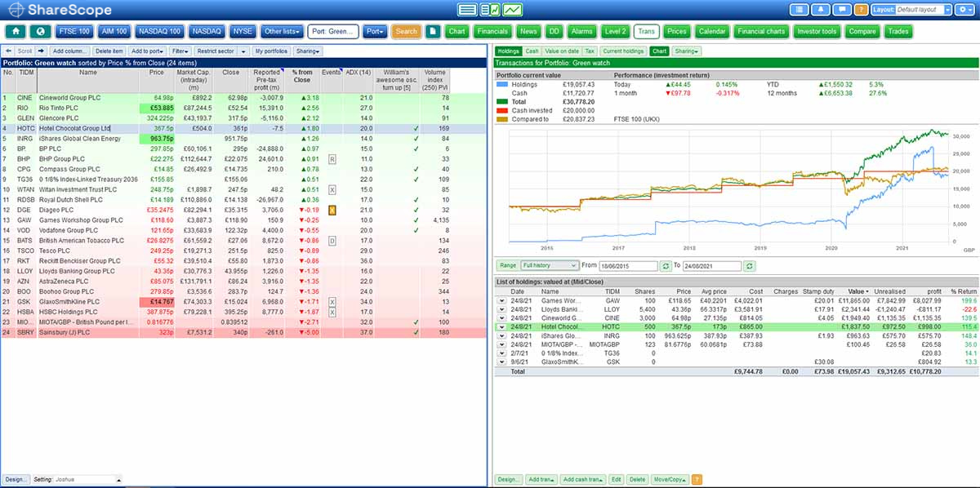Viewport: 980px width, 488px height.
Task: Select the full-screen chart layout icon
Action: pyautogui.click(x=513, y=10)
